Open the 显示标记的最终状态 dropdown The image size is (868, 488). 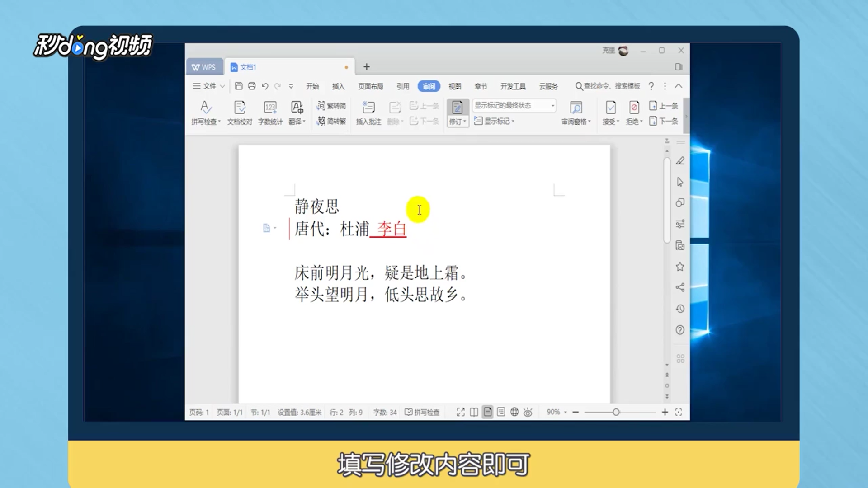(514, 105)
